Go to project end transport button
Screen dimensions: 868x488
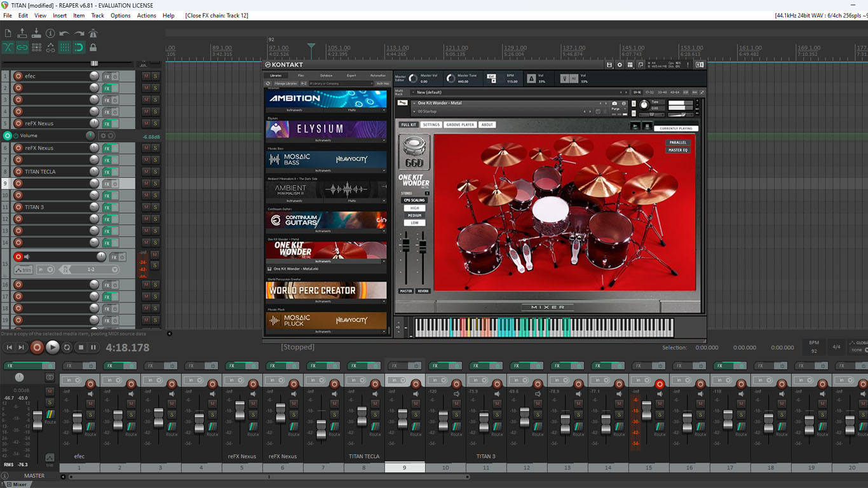22,348
